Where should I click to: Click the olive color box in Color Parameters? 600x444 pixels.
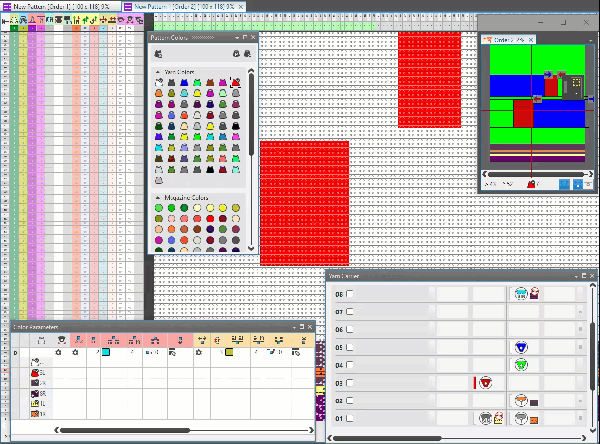[x=229, y=353]
